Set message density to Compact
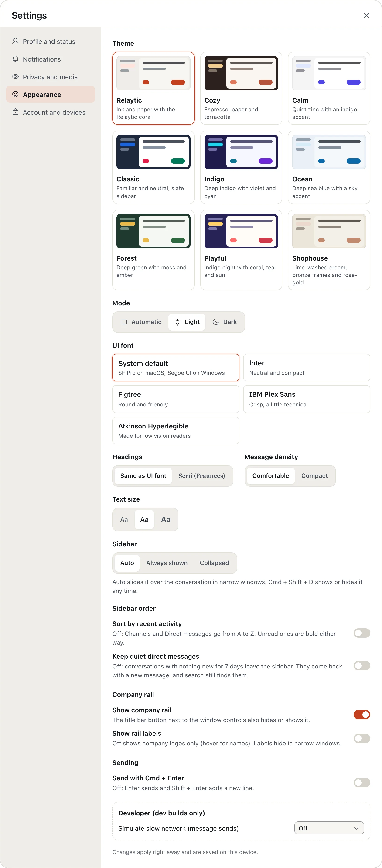This screenshot has width=382, height=868. click(x=314, y=476)
